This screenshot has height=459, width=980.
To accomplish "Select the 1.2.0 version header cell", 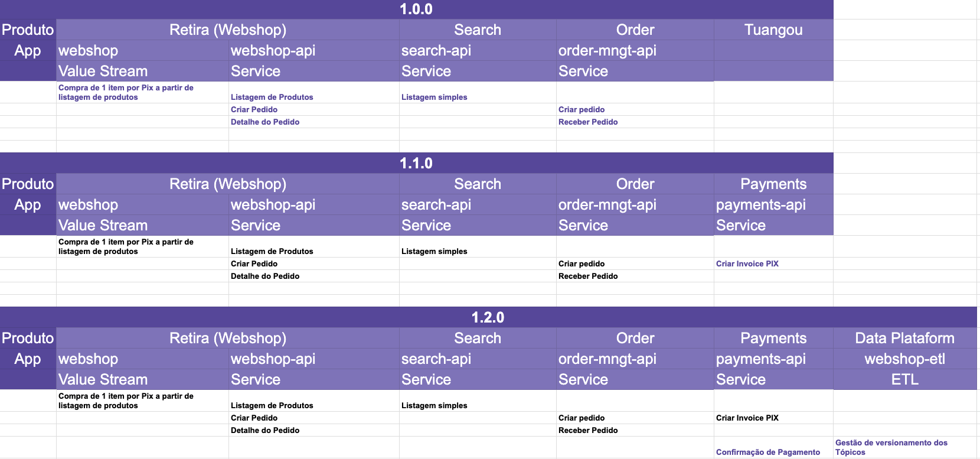I will 488,317.
